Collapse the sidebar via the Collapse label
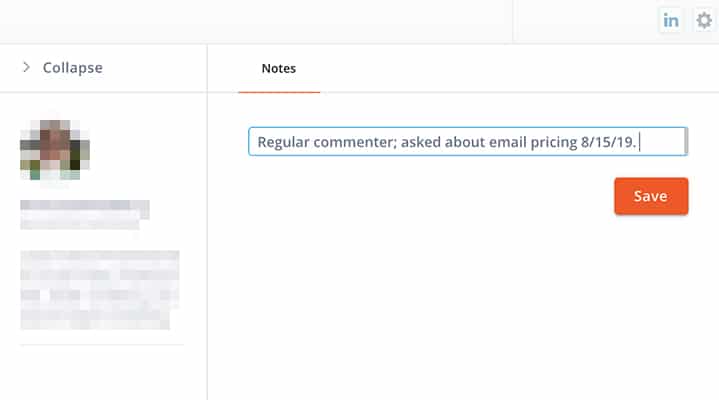 click(x=72, y=68)
